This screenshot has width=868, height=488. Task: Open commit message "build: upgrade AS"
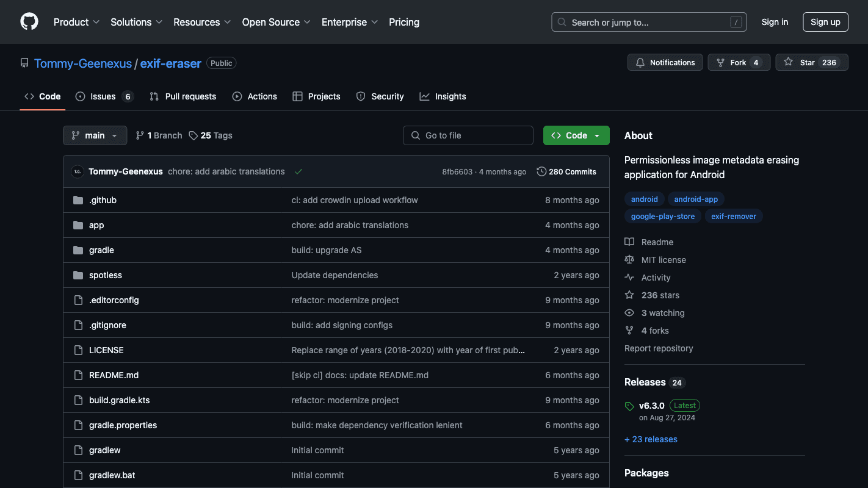[327, 250]
